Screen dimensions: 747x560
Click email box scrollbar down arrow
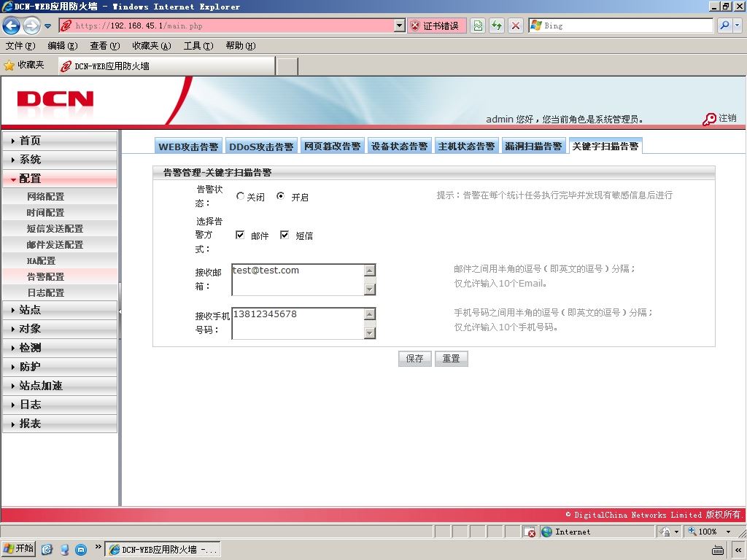click(370, 289)
